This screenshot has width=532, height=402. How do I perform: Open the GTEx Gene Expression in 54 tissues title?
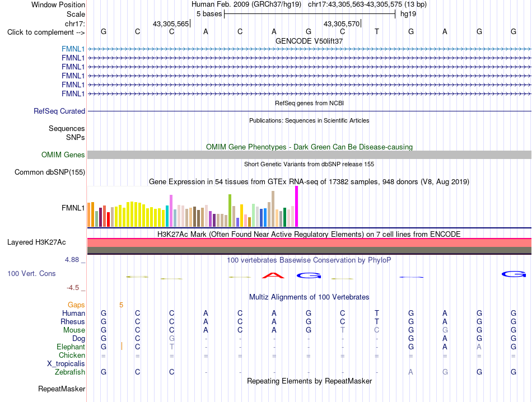[x=309, y=182]
